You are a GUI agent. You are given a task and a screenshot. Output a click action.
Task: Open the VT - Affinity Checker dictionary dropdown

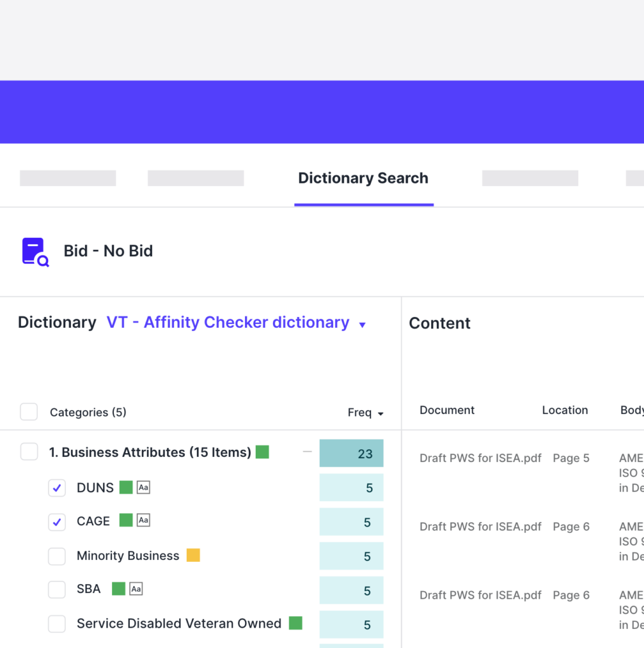click(x=362, y=325)
